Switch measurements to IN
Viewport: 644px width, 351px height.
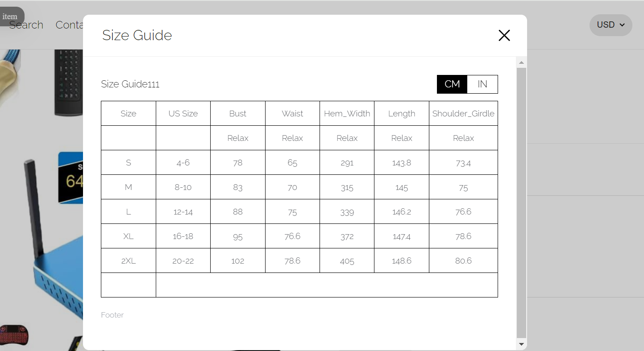coord(482,84)
